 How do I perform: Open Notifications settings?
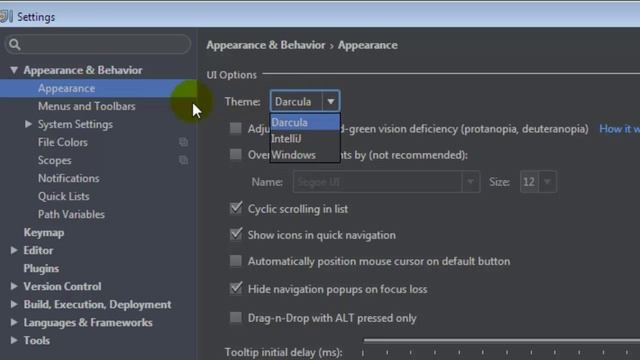[x=69, y=178]
